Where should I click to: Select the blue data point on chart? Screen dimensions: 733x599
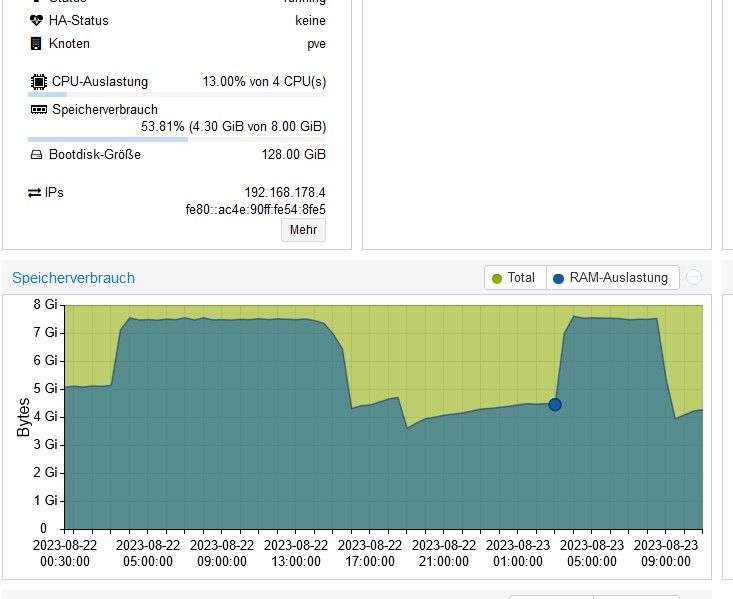pyautogui.click(x=555, y=404)
